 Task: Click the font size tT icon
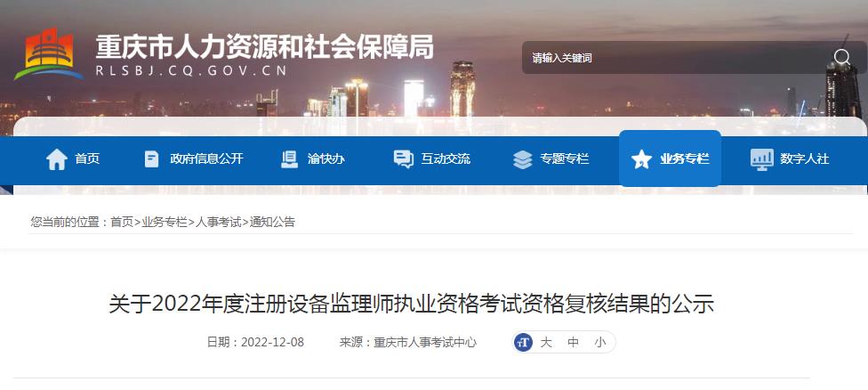[523, 342]
